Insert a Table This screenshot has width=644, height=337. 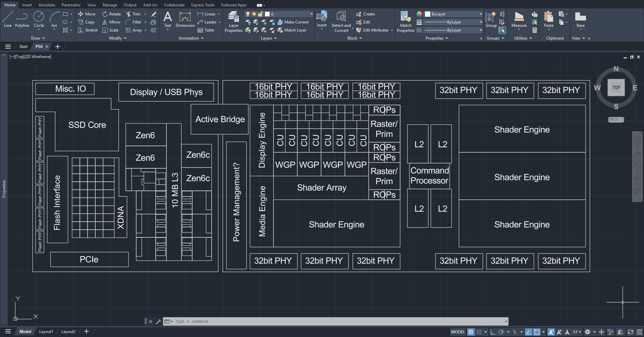(206, 30)
